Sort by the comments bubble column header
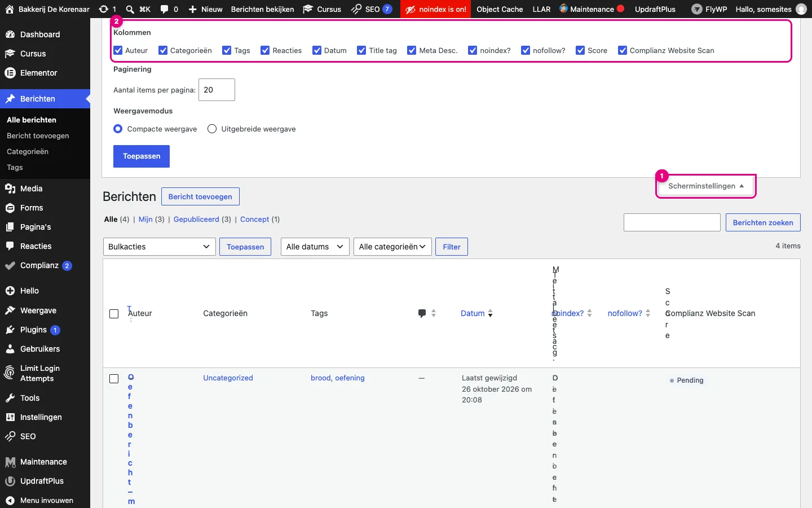The width and height of the screenshot is (812, 508). (427, 313)
